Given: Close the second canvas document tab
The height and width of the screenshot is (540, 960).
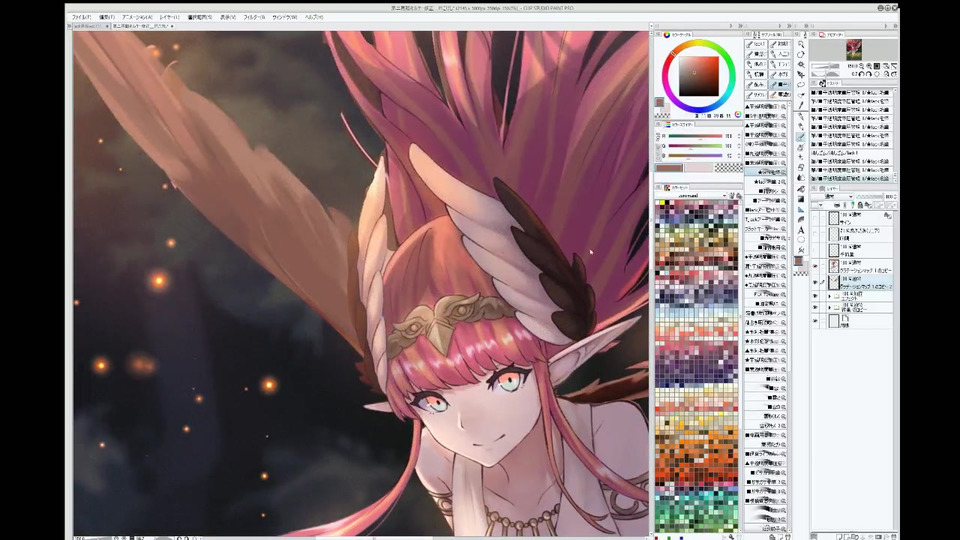Looking at the screenshot, I should point(172,26).
